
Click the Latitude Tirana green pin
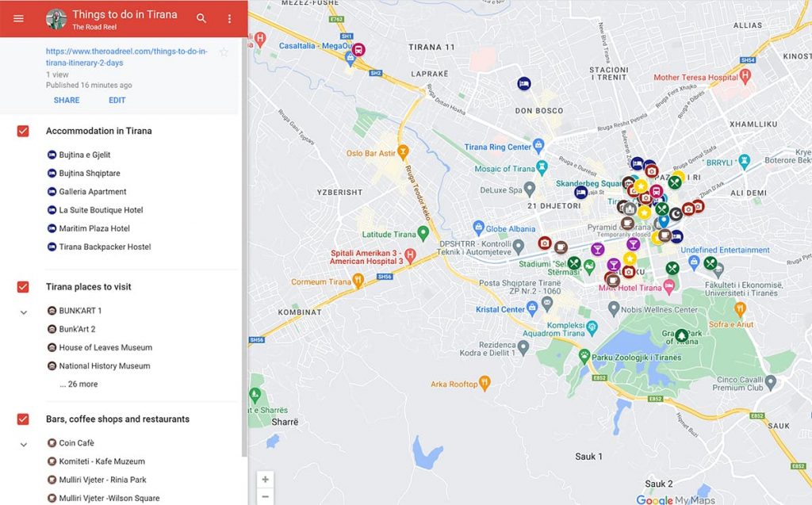[423, 232]
